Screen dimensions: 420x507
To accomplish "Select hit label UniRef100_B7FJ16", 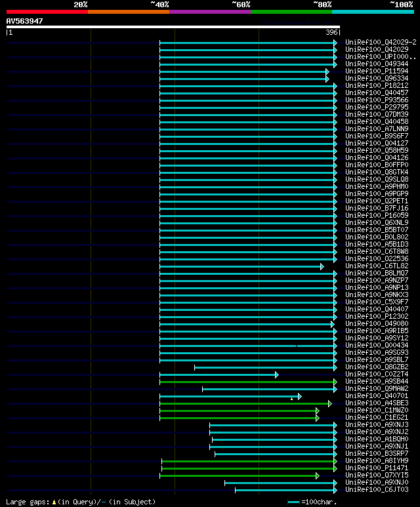I will tap(377, 208).
